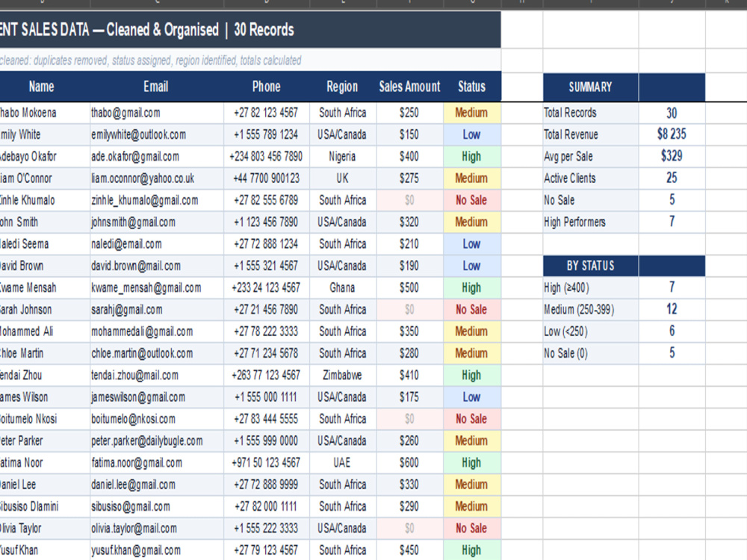747x560 pixels.
Task: Click Zinhle Khumalo's No Sale status
Action: 471,200
